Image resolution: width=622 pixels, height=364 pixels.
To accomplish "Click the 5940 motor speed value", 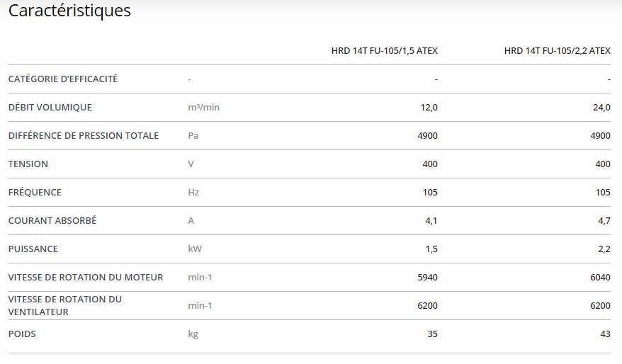I will click(428, 278).
